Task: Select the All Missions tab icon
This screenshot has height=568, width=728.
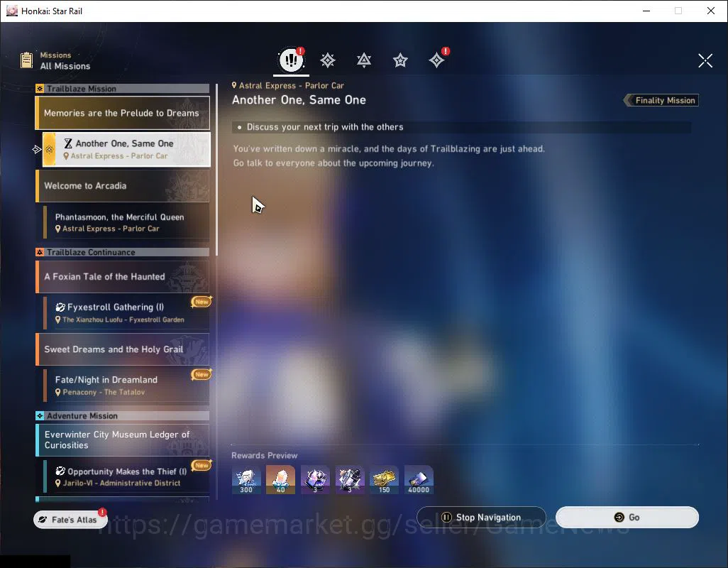Action: pyautogui.click(x=291, y=60)
